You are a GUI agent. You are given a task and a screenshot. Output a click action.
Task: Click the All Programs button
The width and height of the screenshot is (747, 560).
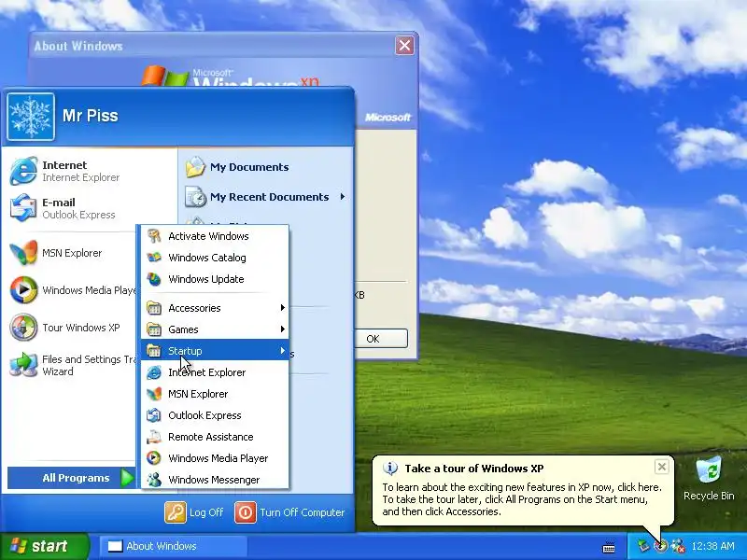point(72,478)
